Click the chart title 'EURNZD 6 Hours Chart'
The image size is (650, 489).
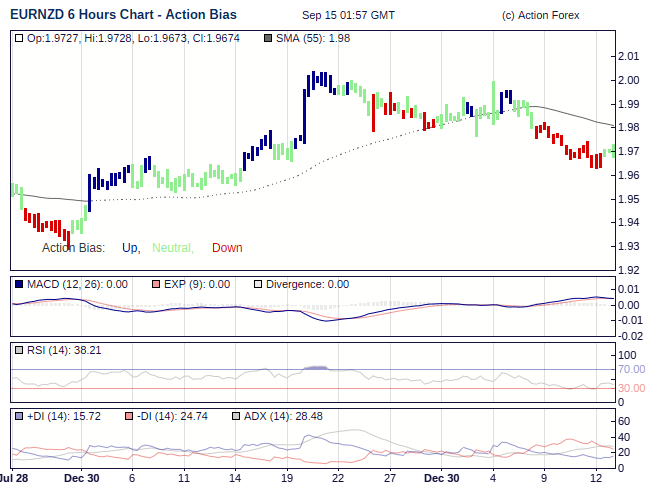(x=73, y=15)
